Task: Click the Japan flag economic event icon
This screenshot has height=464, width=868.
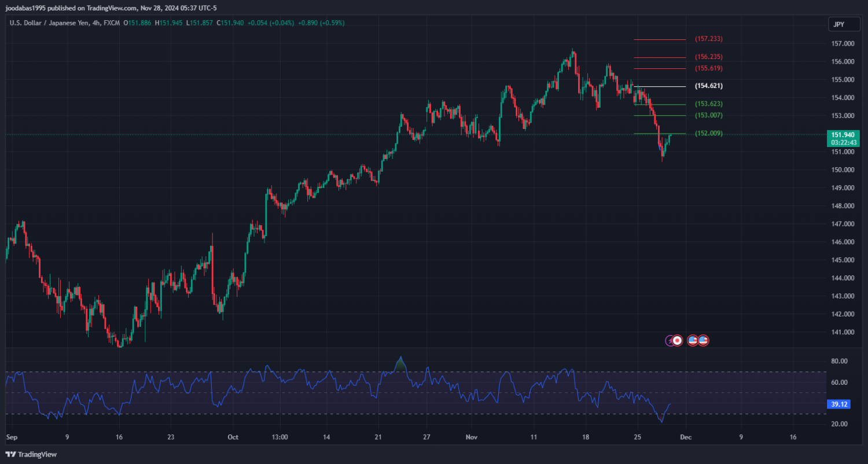Action: 677,341
